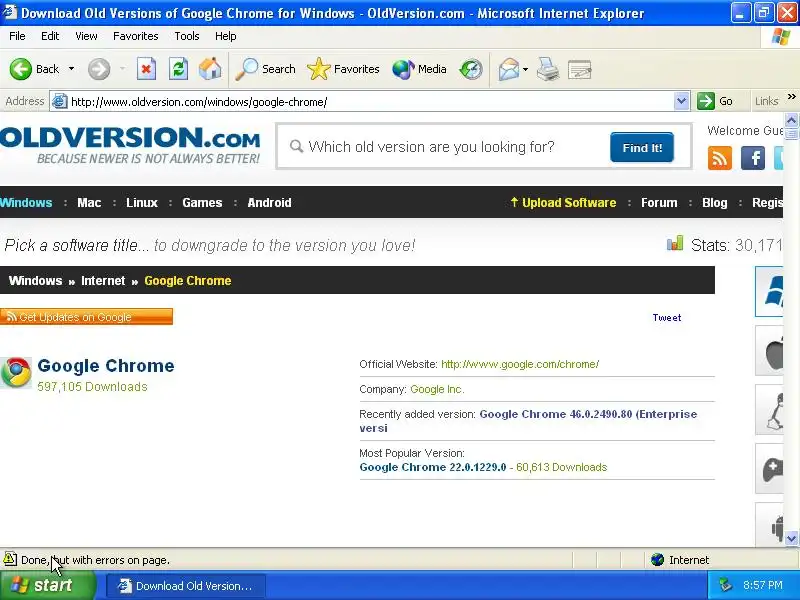The height and width of the screenshot is (600, 800).
Task: Click the Games controller sidebar icon
Action: point(769,469)
